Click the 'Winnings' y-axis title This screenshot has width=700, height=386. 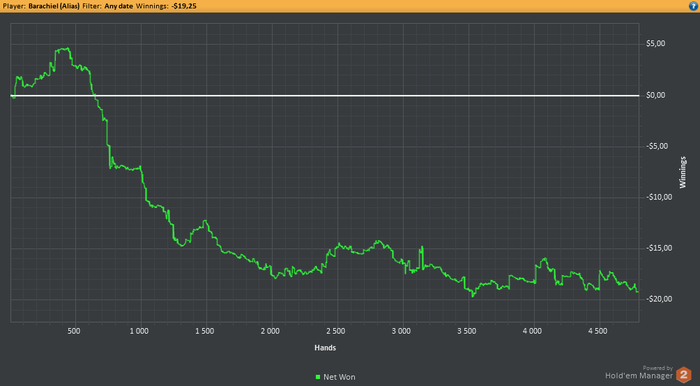point(683,172)
